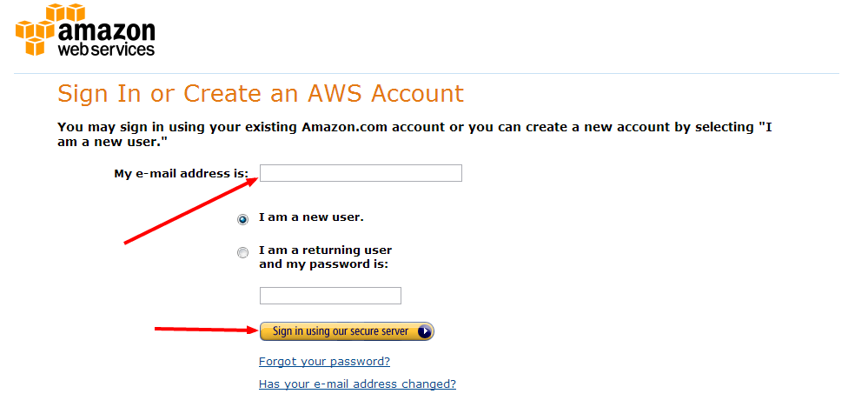Click the "and my password is:" label text
The image size is (868, 407).
324,264
